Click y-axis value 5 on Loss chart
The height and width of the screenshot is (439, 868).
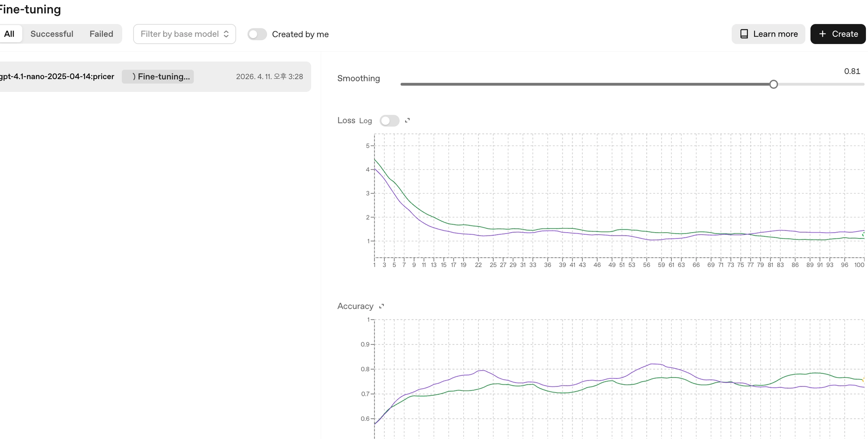[367, 146]
